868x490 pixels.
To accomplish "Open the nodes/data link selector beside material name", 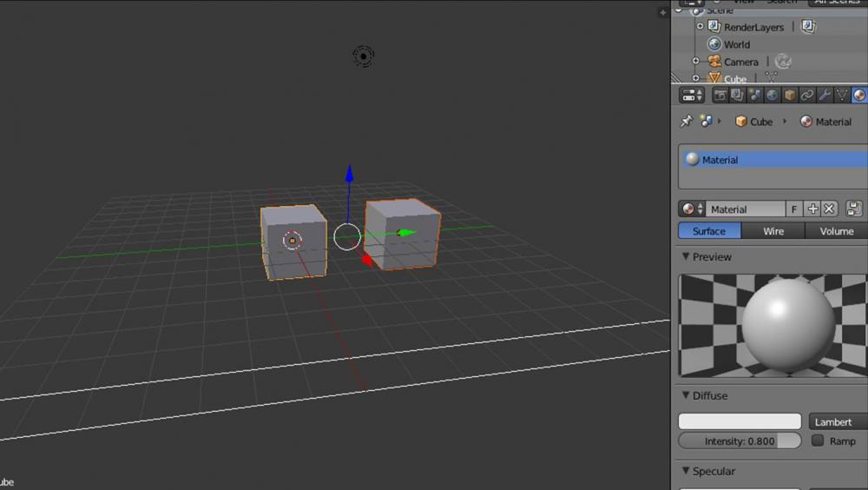I will (854, 209).
